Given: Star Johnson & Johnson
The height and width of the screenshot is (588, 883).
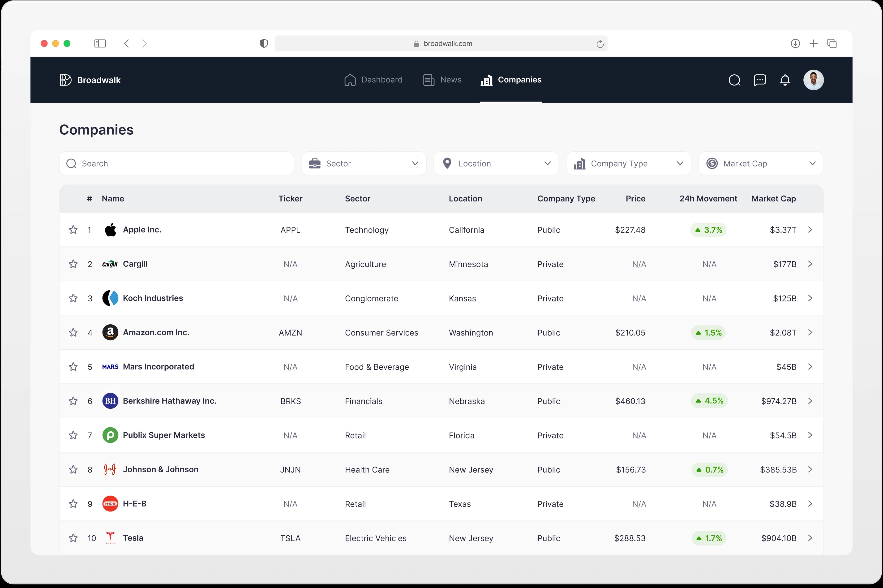Looking at the screenshot, I should (x=73, y=469).
